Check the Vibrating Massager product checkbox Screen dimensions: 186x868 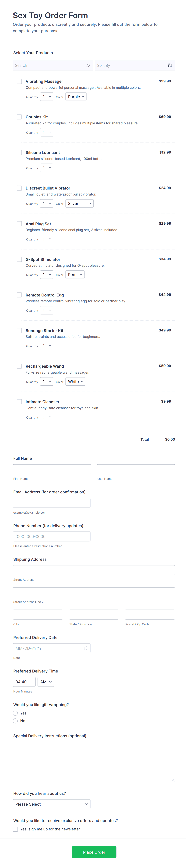(x=19, y=82)
